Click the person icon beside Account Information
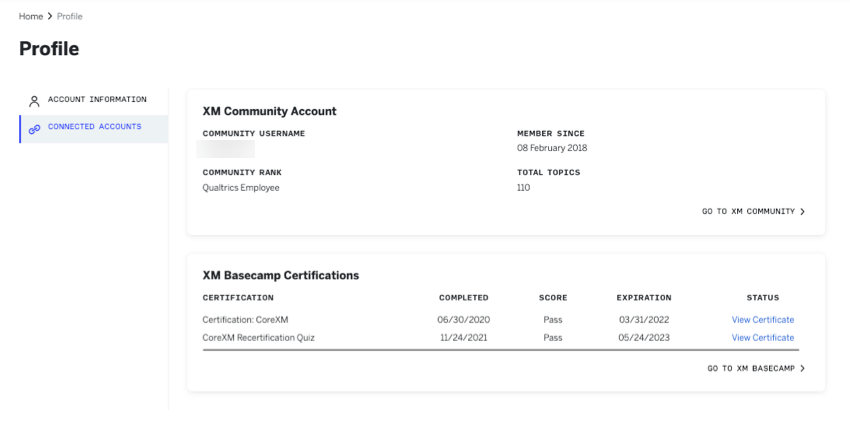The image size is (850, 425). 34,101
